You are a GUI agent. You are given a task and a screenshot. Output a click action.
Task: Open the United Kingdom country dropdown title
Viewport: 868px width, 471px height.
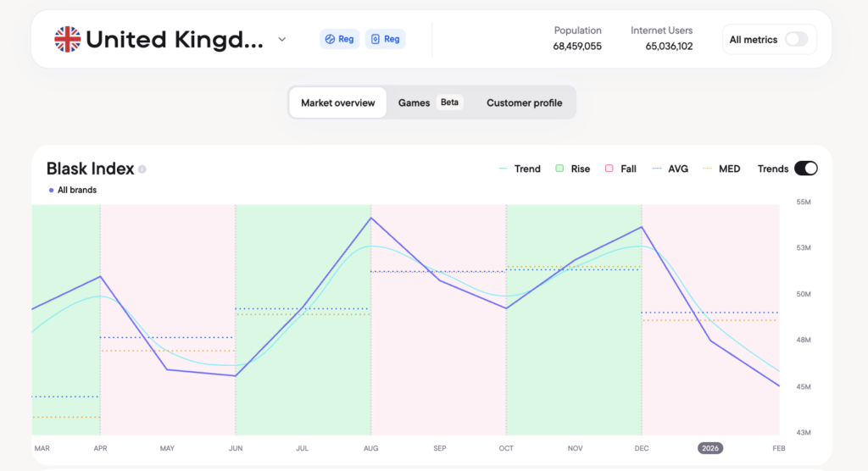click(175, 39)
